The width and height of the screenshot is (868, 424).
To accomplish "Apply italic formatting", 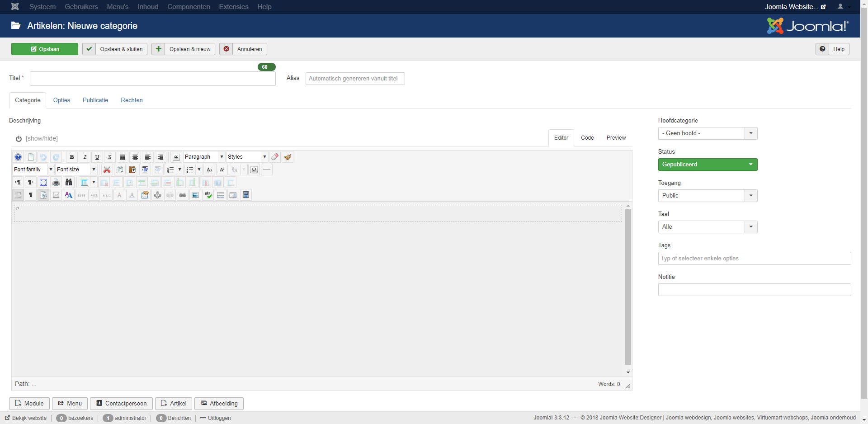I will click(x=85, y=157).
